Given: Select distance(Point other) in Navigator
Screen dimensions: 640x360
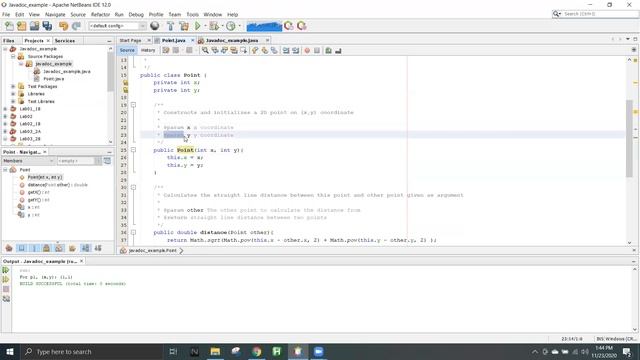Looking at the screenshot, I should (58, 185).
